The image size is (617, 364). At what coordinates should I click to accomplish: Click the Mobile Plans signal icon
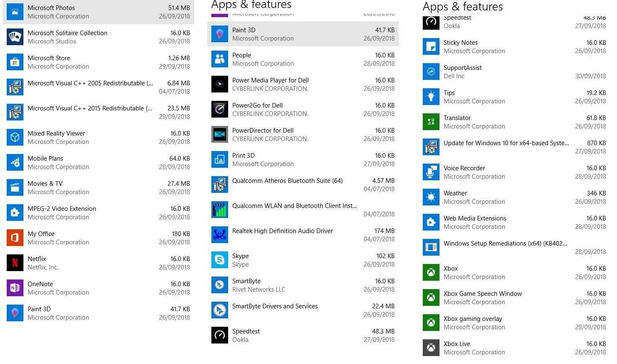coord(15,162)
